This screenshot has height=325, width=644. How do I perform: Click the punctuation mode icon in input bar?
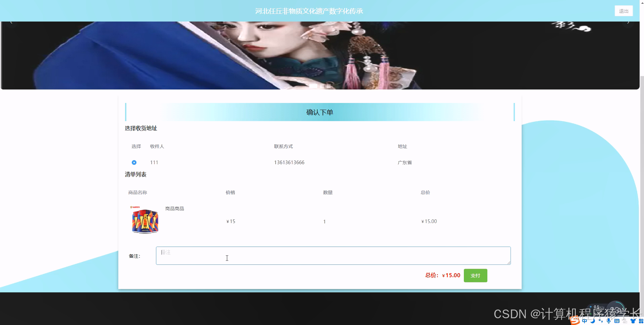tap(601, 321)
